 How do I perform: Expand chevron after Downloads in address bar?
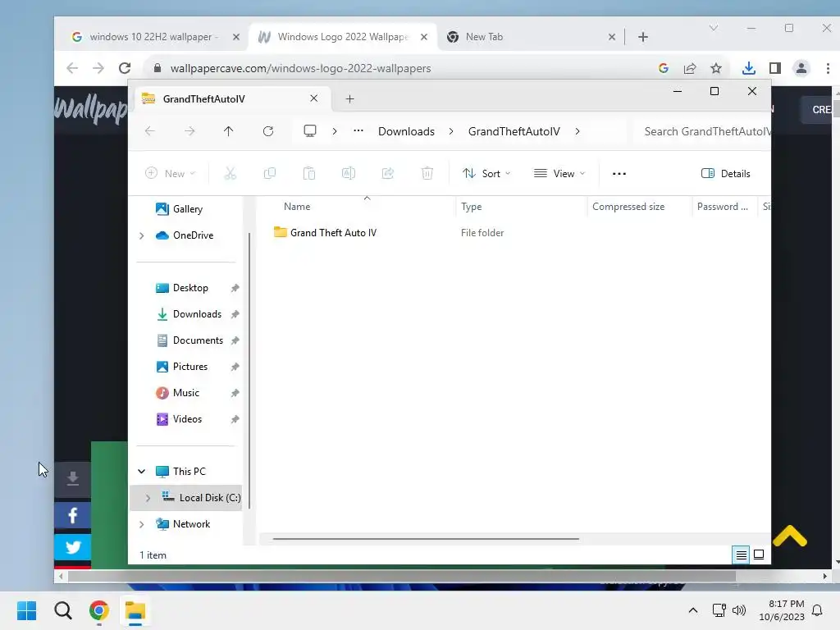click(451, 131)
